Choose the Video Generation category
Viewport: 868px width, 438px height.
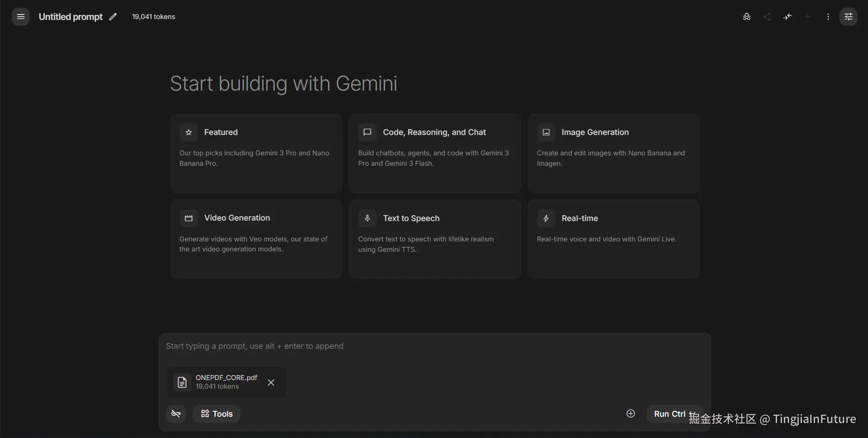[256, 239]
